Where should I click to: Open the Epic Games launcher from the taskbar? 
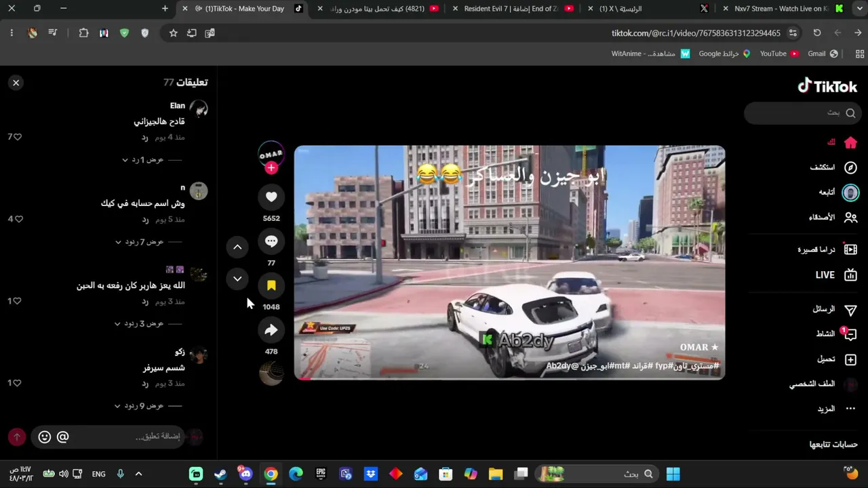coord(321,474)
